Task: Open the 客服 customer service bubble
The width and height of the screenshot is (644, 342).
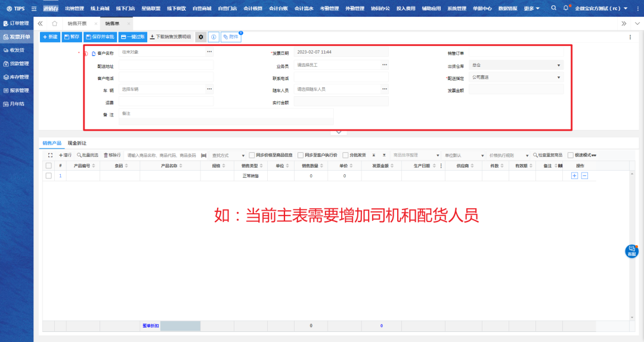Action: point(631,251)
